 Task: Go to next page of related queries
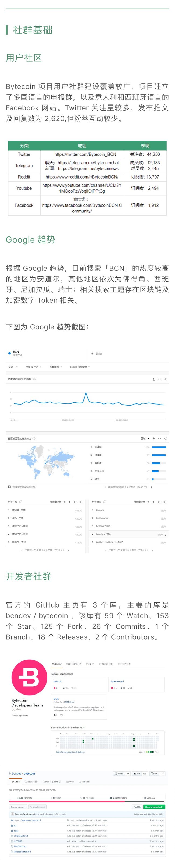[152, 550]
